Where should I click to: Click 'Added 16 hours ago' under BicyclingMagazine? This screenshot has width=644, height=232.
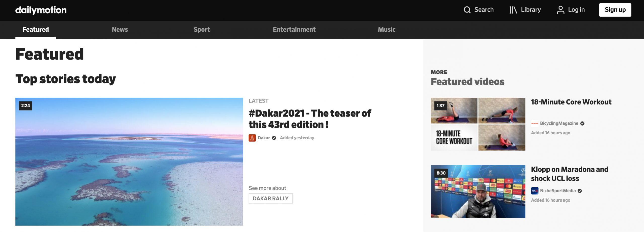click(550, 133)
